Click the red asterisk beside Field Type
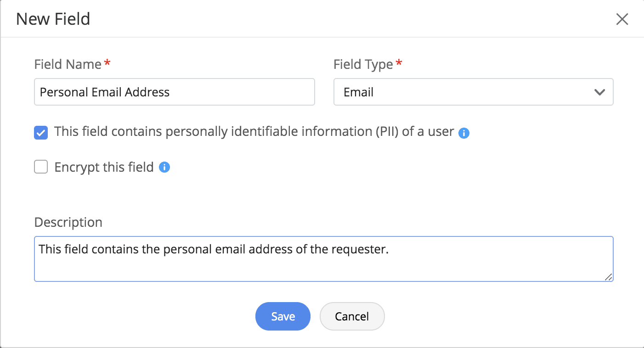 [399, 63]
